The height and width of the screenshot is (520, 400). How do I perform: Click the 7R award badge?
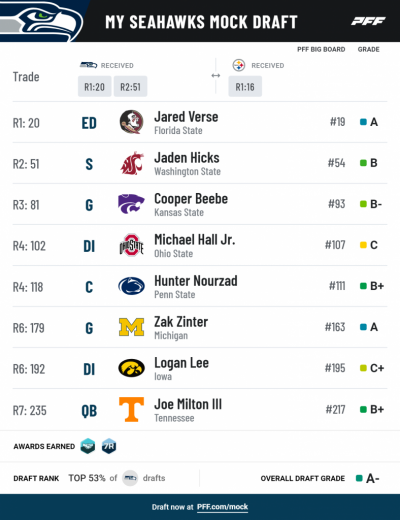(109, 446)
